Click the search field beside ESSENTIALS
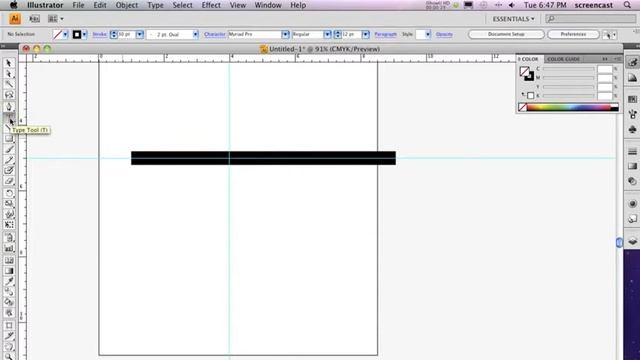This screenshot has width=640, height=360. 591,19
